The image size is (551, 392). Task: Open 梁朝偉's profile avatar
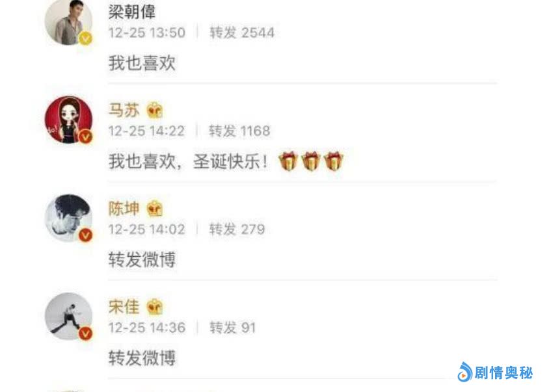click(68, 22)
